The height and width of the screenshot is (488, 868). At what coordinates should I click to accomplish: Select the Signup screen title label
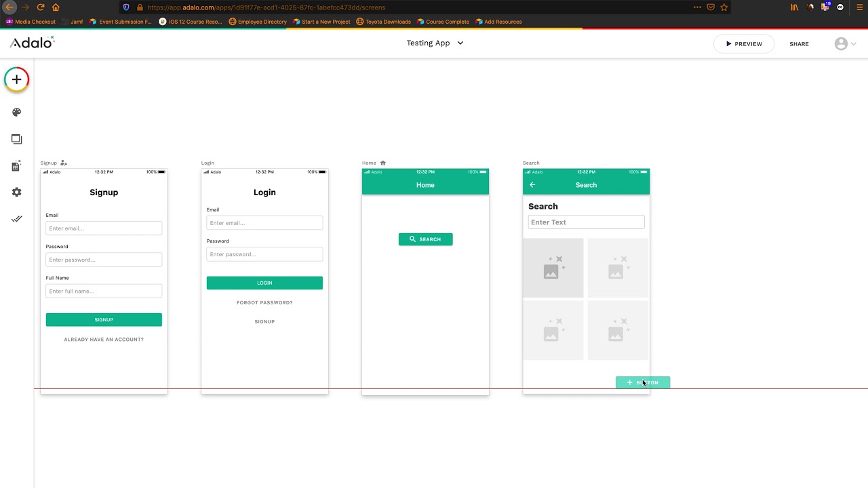click(48, 163)
